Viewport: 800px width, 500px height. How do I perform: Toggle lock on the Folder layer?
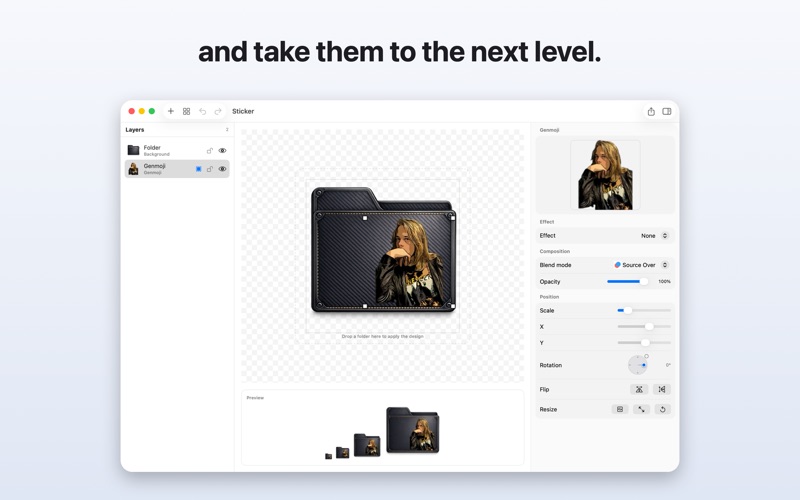tap(209, 151)
